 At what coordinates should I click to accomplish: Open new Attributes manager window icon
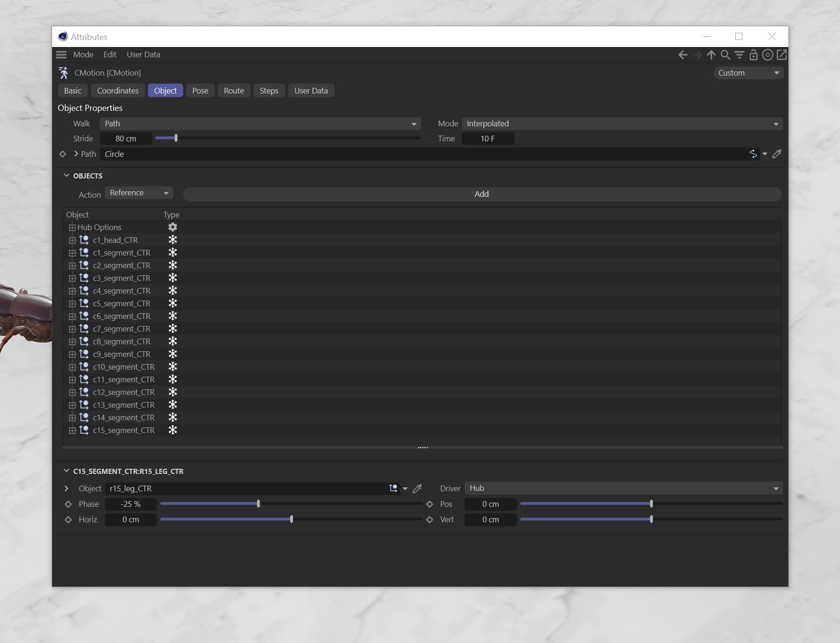coord(782,55)
